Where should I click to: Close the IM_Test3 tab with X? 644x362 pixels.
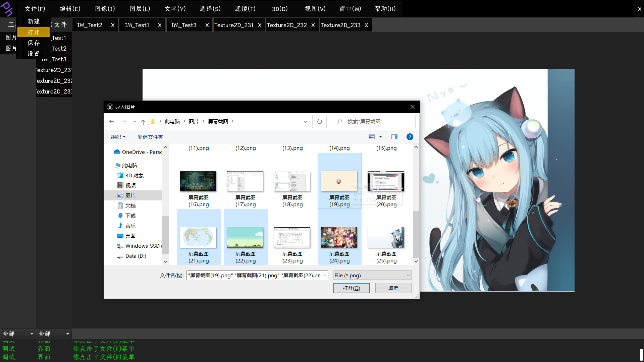[207, 25]
